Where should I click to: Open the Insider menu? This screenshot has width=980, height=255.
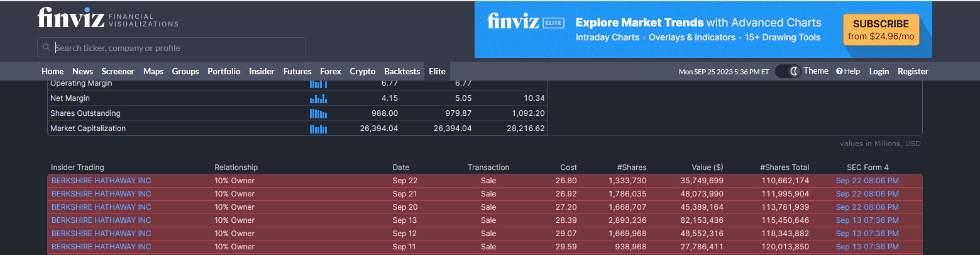click(262, 71)
